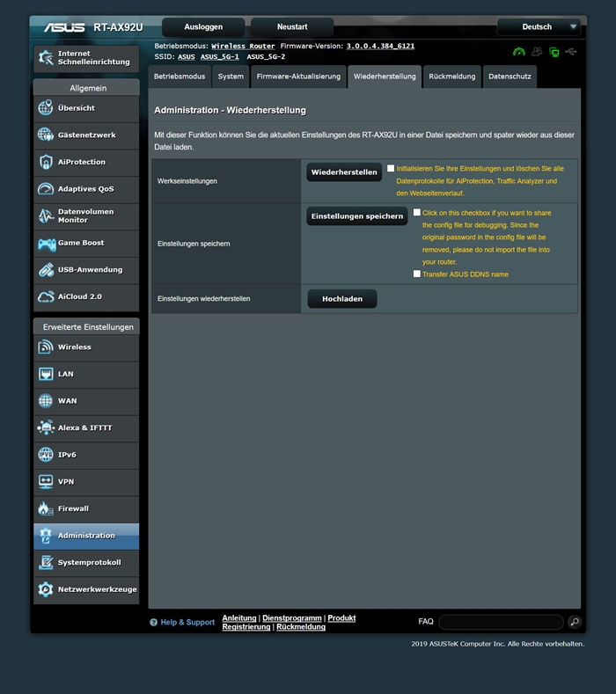This screenshot has height=694, width=616.
Task: Click the Help & Support question mark icon
Action: pos(154,622)
